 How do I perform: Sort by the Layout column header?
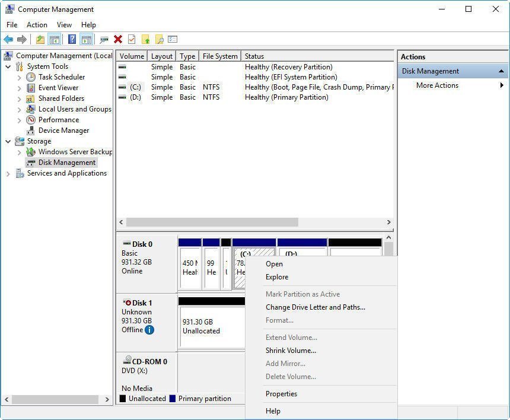pyautogui.click(x=162, y=56)
